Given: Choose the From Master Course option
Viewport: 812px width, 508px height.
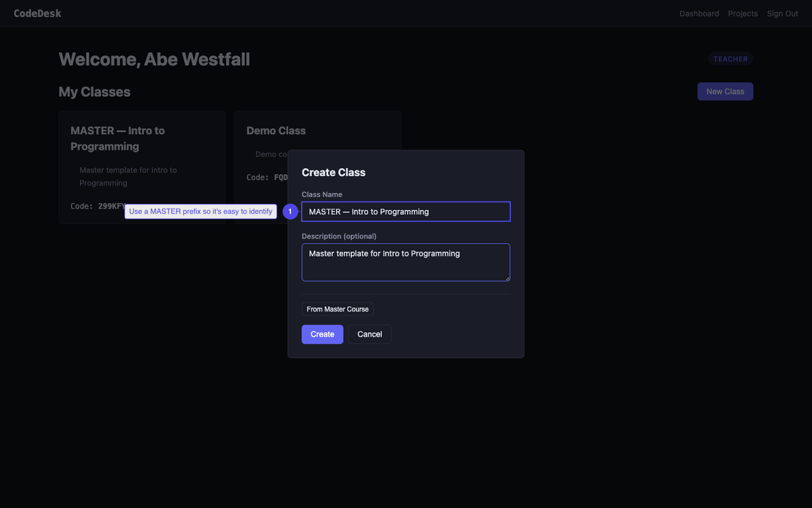Looking at the screenshot, I should [338, 310].
